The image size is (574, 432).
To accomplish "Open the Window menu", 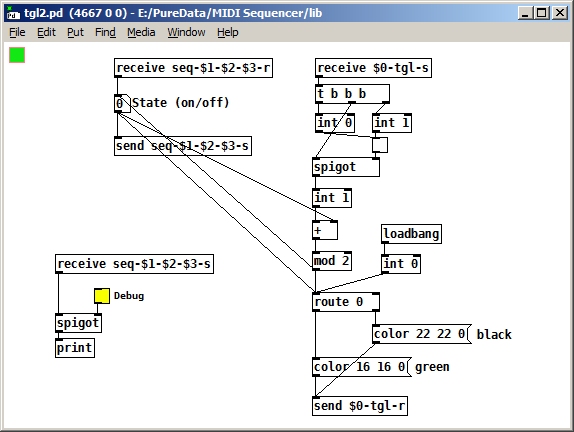I will pyautogui.click(x=186, y=32).
